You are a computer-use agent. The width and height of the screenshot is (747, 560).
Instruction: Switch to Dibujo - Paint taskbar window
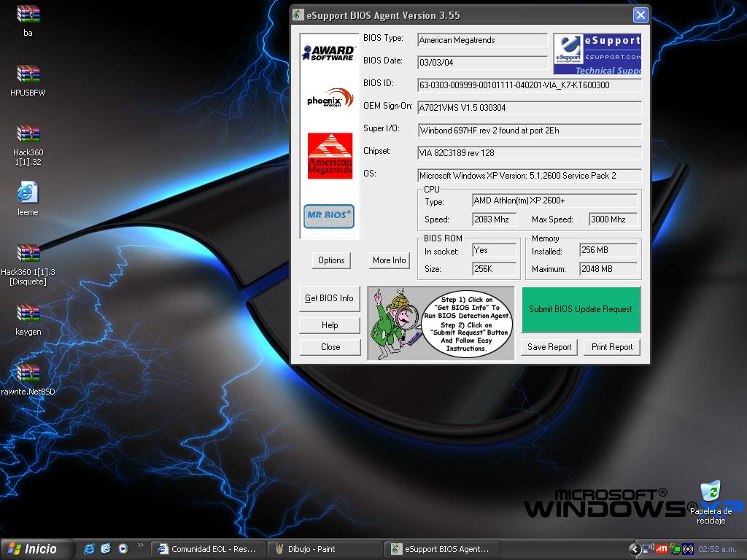click(325, 549)
